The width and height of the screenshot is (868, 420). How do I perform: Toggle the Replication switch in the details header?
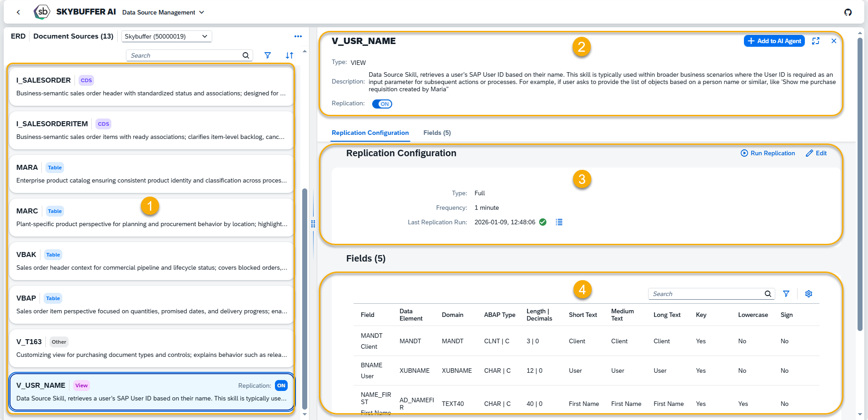click(x=382, y=104)
